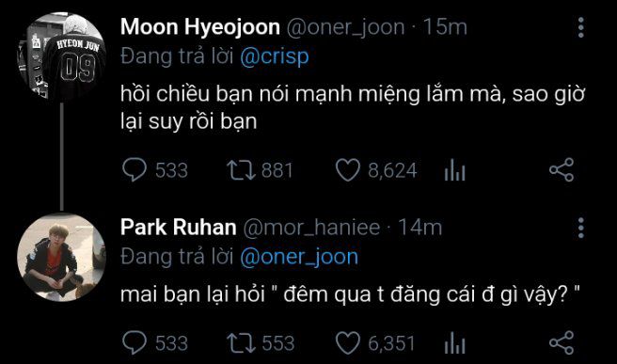
Task: Open the @crisp mention link
Action: tap(275, 57)
